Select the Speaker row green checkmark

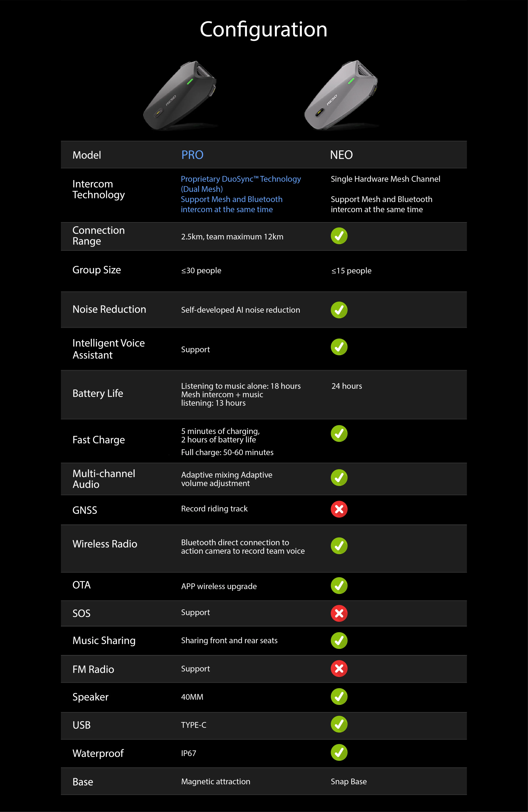[x=339, y=696]
